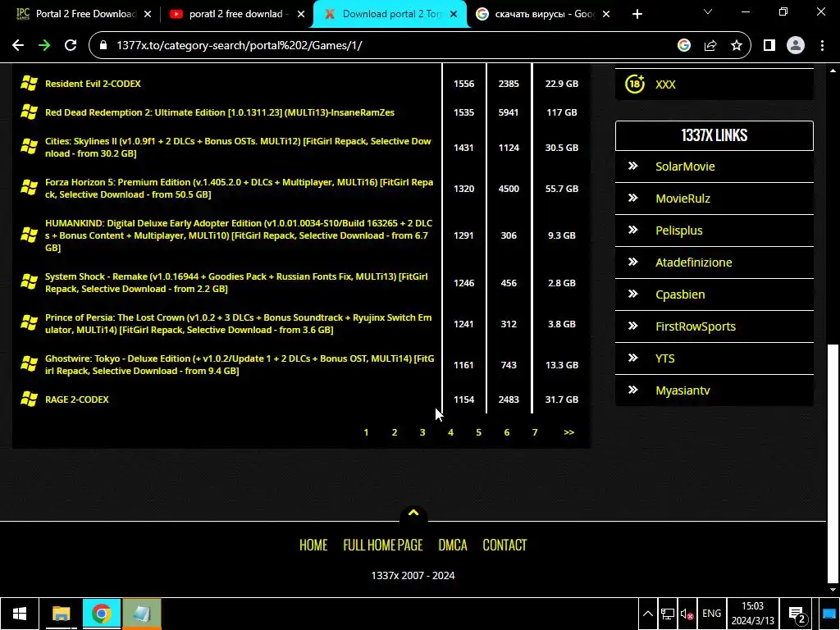Open a new browser tab
840x630 pixels.
click(x=637, y=15)
